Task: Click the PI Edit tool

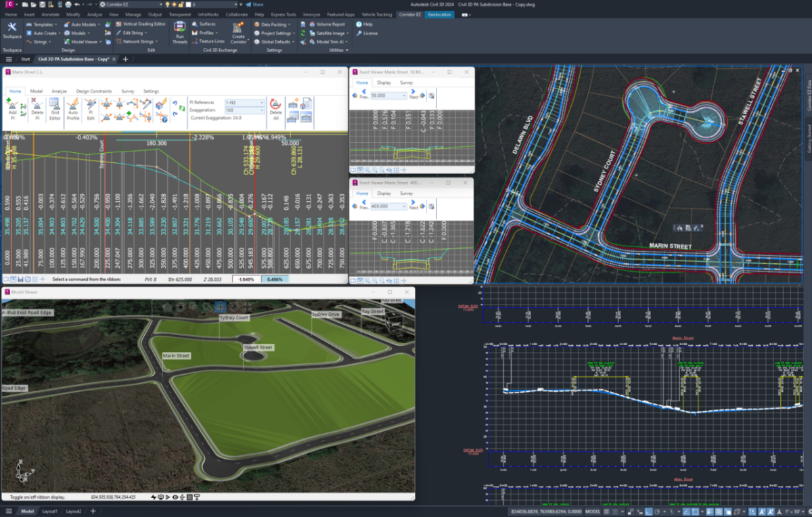Action: (91, 110)
